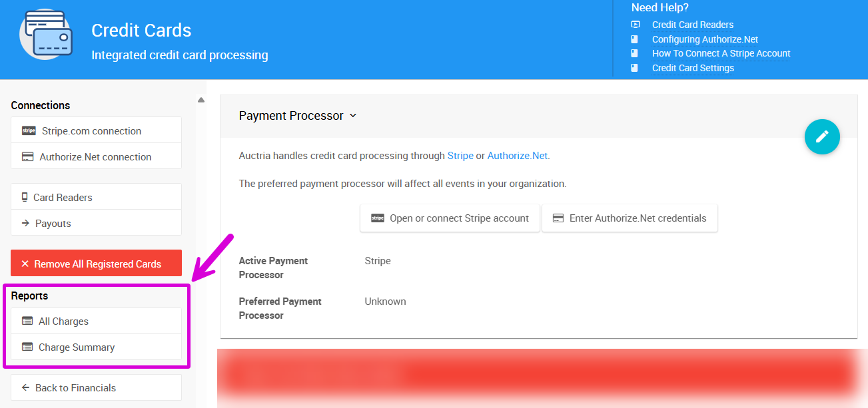Click the Credit Cards header logo icon
Image resolution: width=868 pixels, height=408 pixels.
pos(45,33)
